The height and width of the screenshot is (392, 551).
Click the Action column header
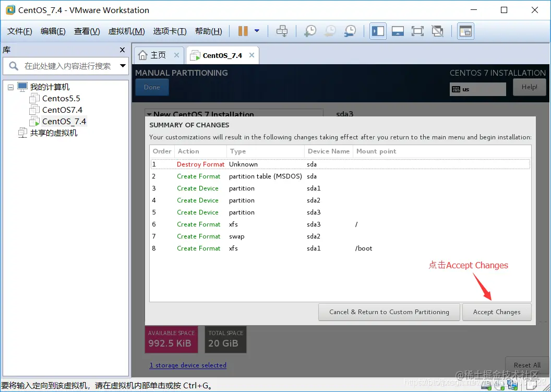click(201, 151)
